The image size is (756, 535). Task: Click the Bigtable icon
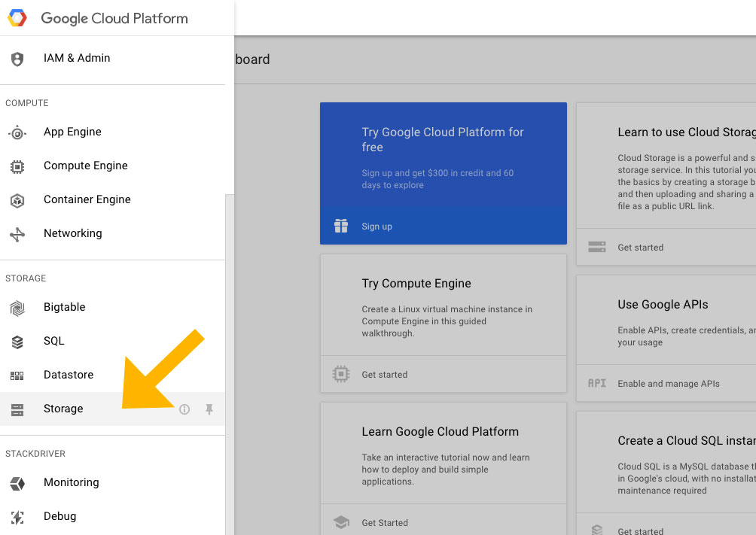[17, 308]
